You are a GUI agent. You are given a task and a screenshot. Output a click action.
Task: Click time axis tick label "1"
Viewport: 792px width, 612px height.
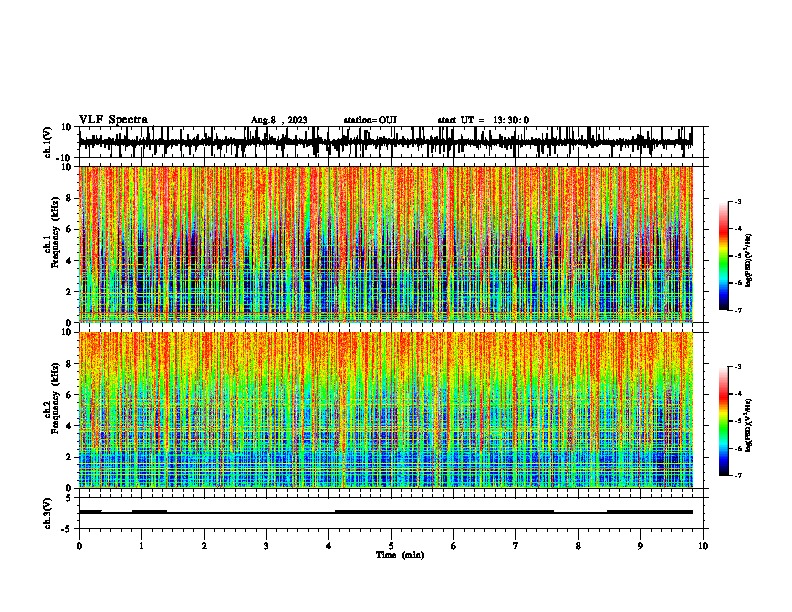141,546
